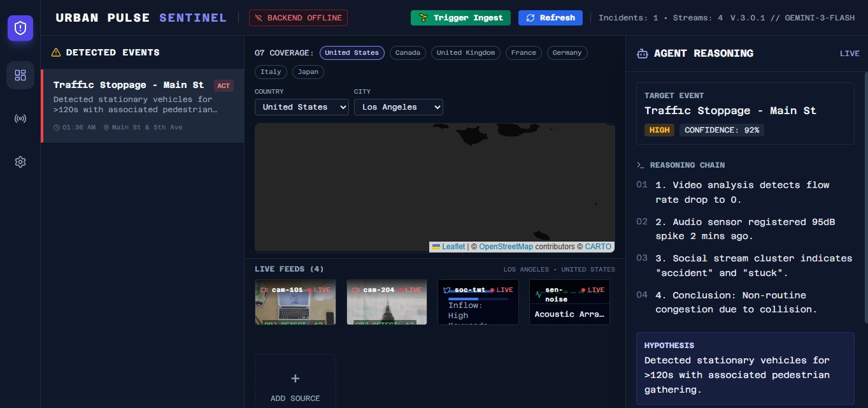Viewport: 868px width, 408px height.
Task: Open the live streams broadcast sidebar icon
Action: click(20, 119)
